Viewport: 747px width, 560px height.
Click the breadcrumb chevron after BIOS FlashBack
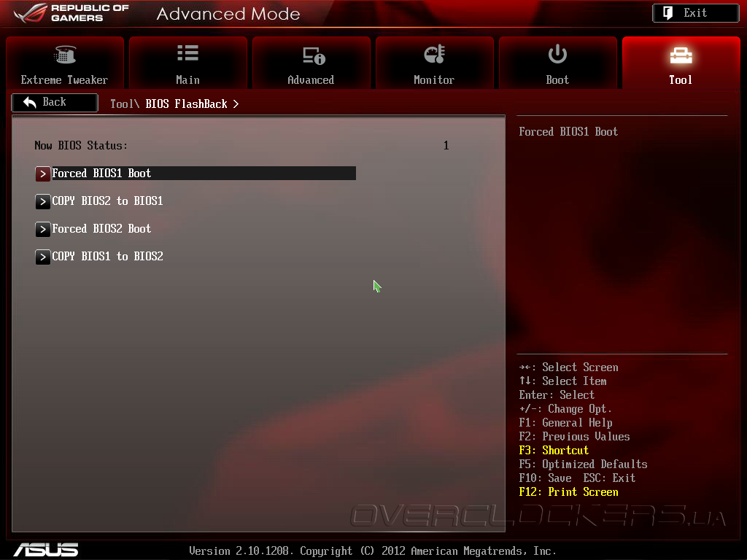(236, 104)
